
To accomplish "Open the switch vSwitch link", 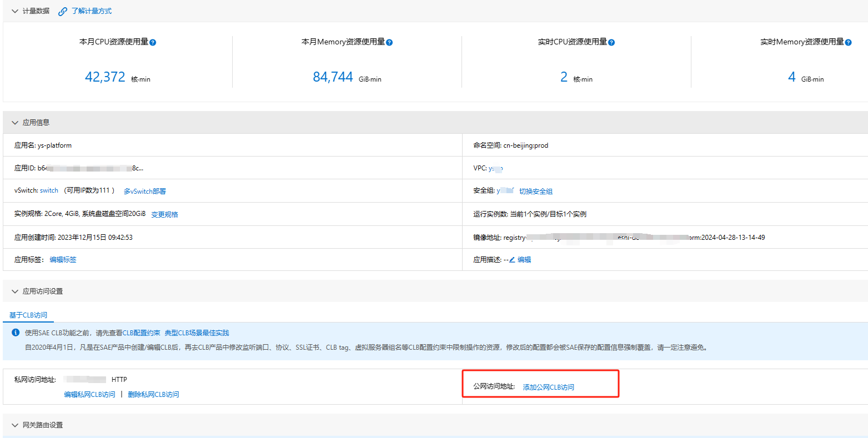I will pos(49,190).
